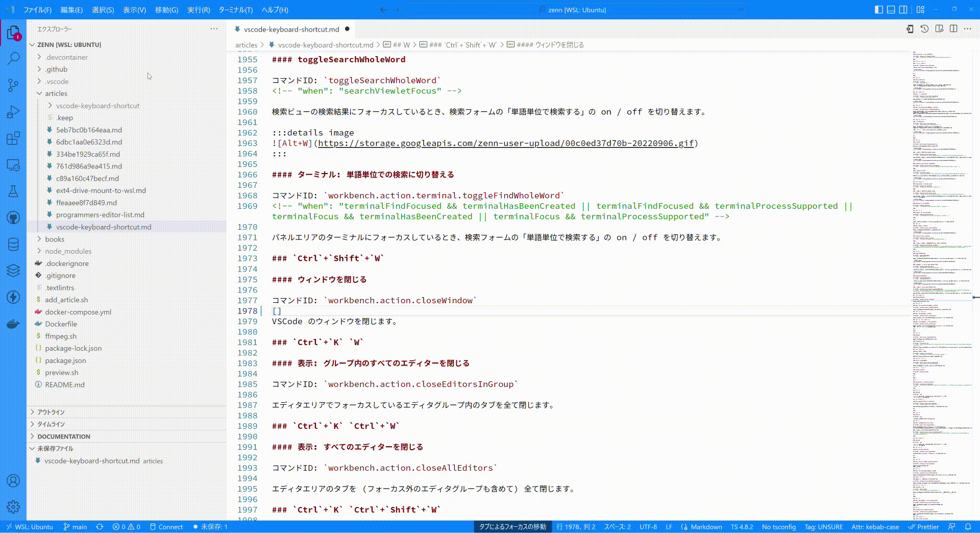Open the 表示(V) menu
Viewport: 980px width, 533px height.
pyautogui.click(x=134, y=10)
